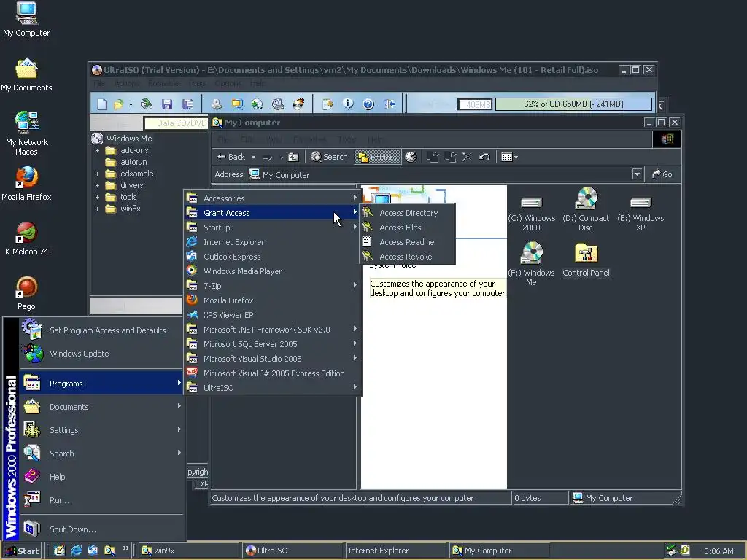Open dropdown arrow next to UltraISO Open icon

(131, 104)
